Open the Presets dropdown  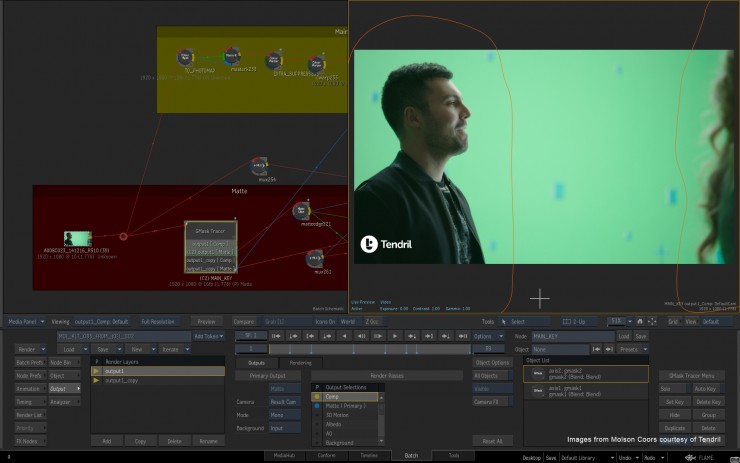click(631, 349)
